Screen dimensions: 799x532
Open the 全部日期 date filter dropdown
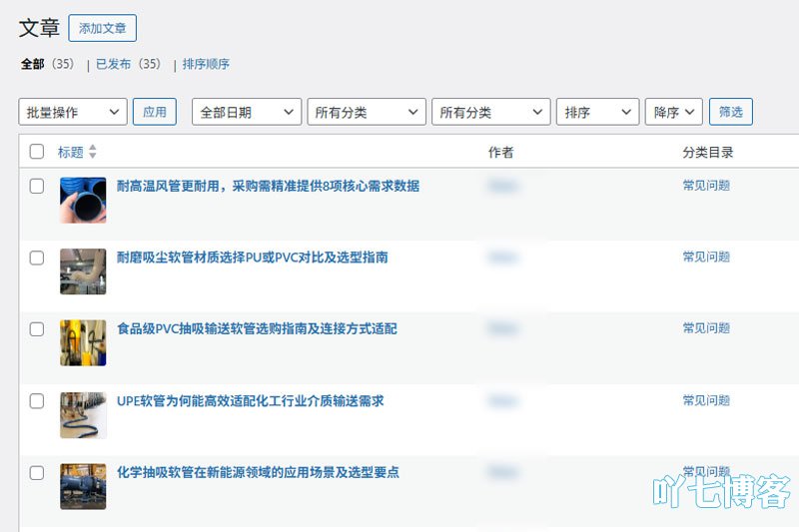click(x=246, y=112)
